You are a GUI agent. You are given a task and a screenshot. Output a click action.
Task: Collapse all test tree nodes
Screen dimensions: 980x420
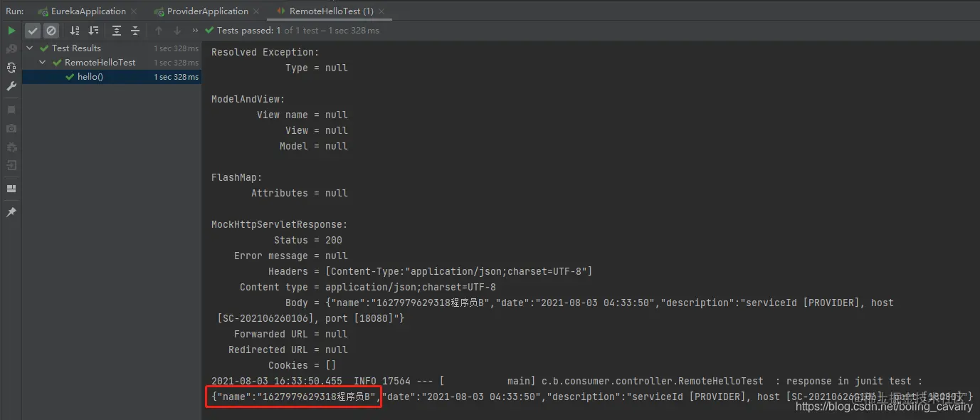135,31
